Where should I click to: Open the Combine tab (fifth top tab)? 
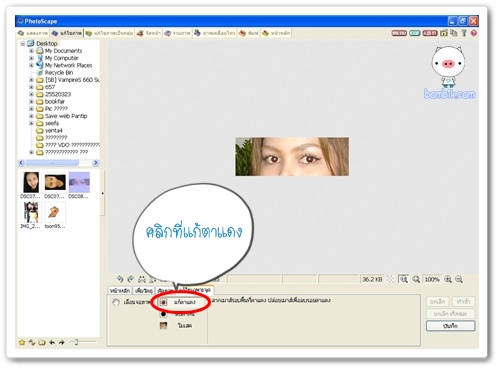pos(177,33)
